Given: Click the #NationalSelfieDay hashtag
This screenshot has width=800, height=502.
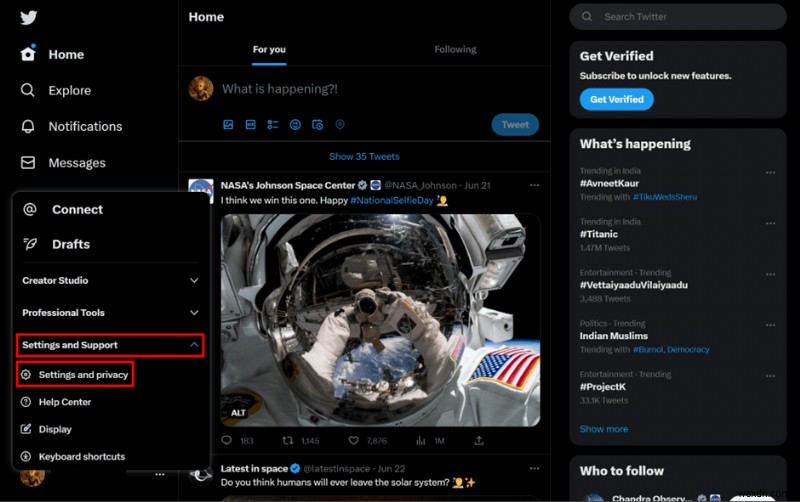Looking at the screenshot, I should coord(392,200).
